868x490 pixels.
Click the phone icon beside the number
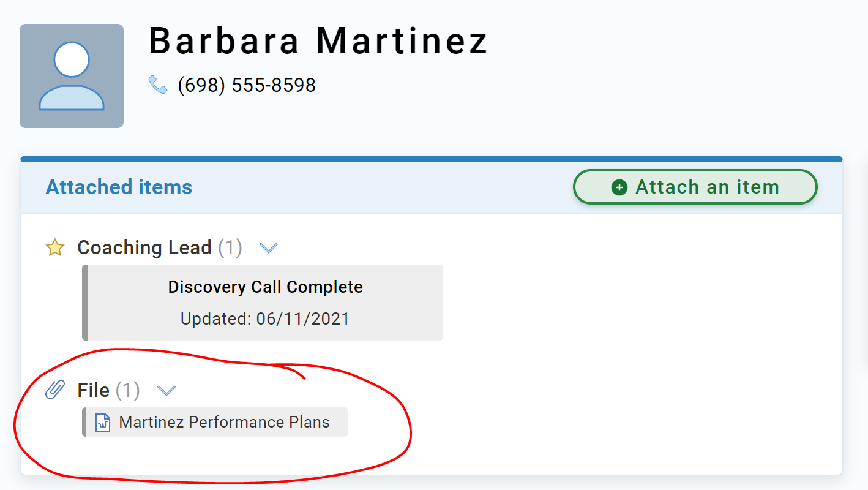[x=158, y=85]
